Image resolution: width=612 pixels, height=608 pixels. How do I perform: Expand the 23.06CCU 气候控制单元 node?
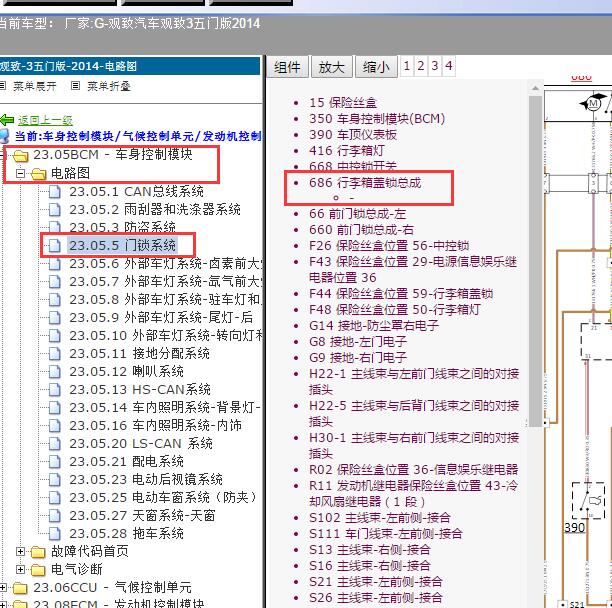point(3,587)
